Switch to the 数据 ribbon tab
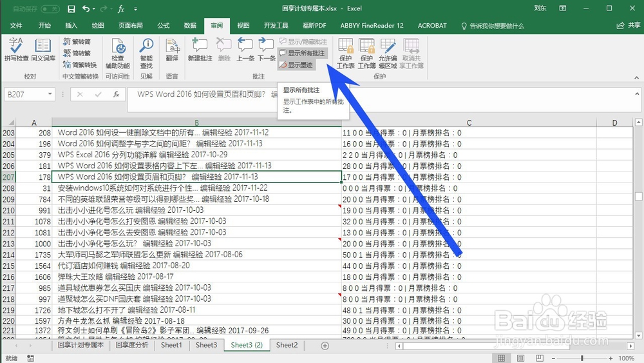Viewport: 644px width, 363px height. 190,26
